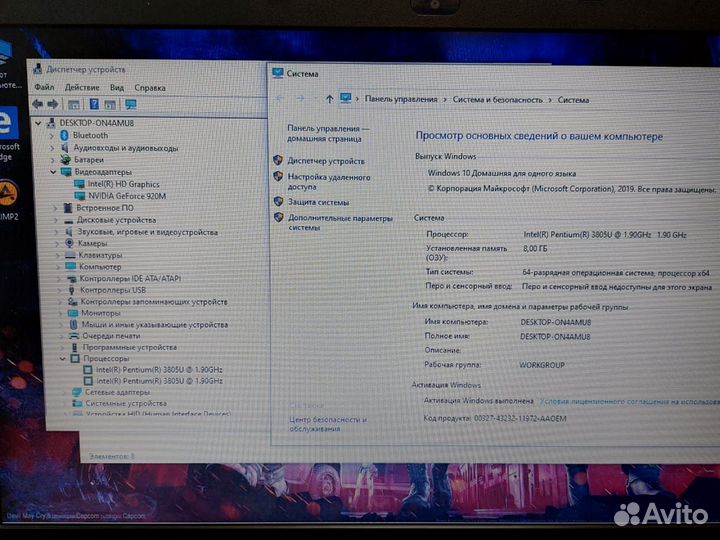Click the scan hardware monitor toolbar icon
720x540 pixels.
130,104
